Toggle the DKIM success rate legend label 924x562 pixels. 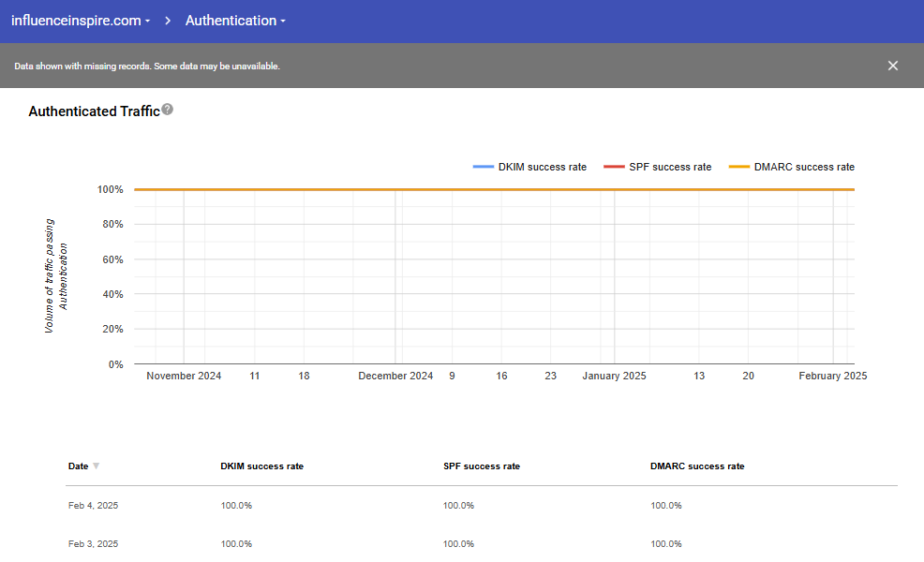[x=543, y=167]
